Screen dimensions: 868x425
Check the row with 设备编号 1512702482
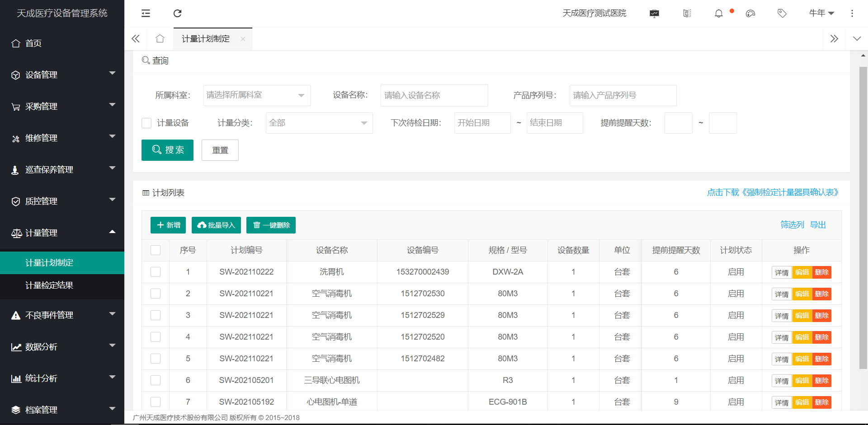pyautogui.click(x=156, y=359)
